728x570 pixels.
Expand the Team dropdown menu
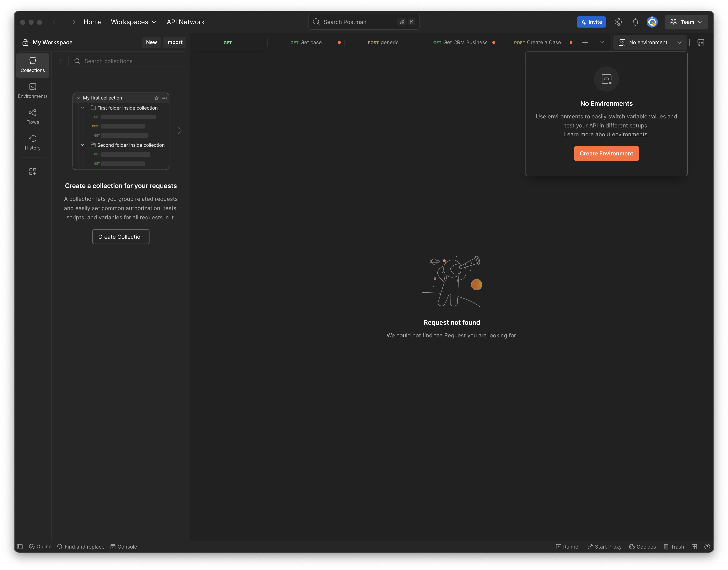686,22
